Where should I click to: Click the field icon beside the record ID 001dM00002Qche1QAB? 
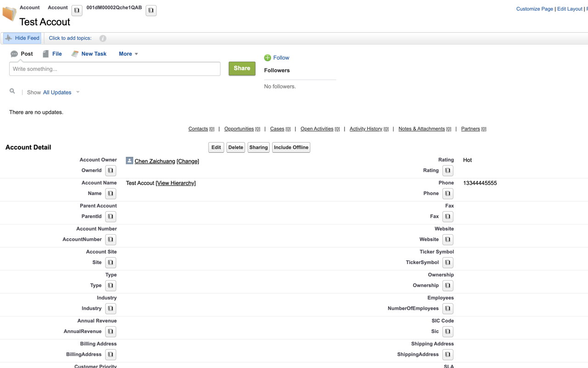click(x=151, y=10)
